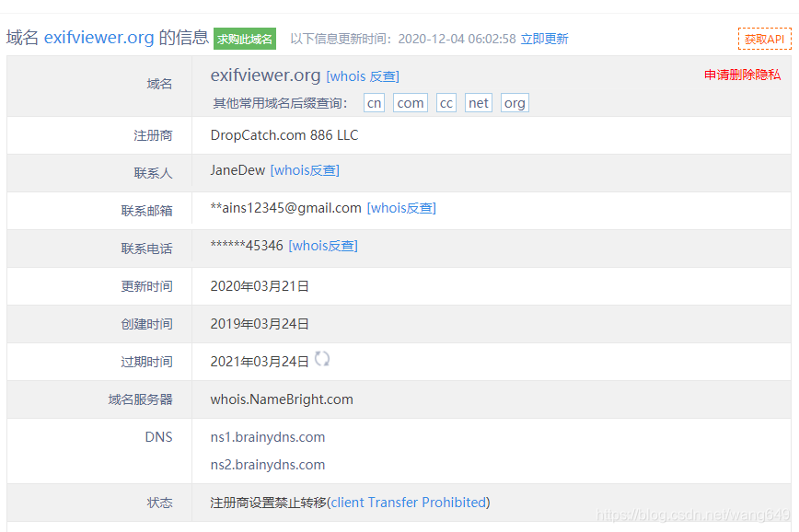
Task: Select the com domain suffix
Action: [x=411, y=103]
